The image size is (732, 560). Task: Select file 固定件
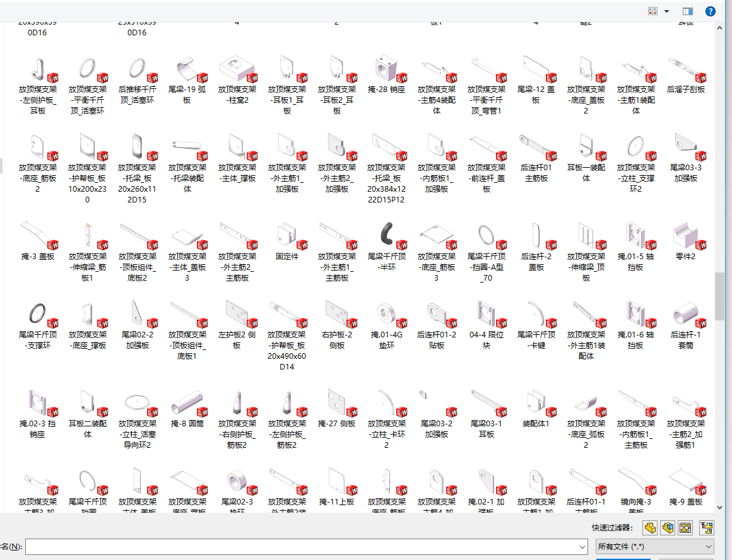click(x=287, y=242)
